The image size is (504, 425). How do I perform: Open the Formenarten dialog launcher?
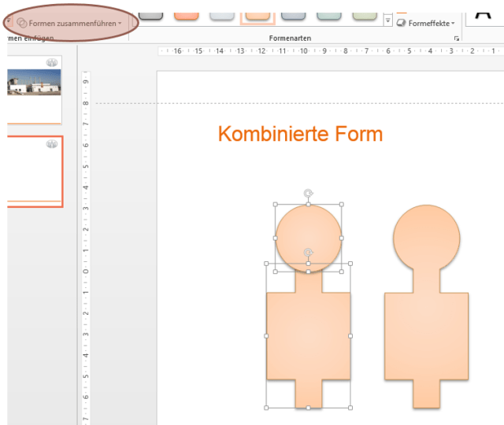click(457, 39)
